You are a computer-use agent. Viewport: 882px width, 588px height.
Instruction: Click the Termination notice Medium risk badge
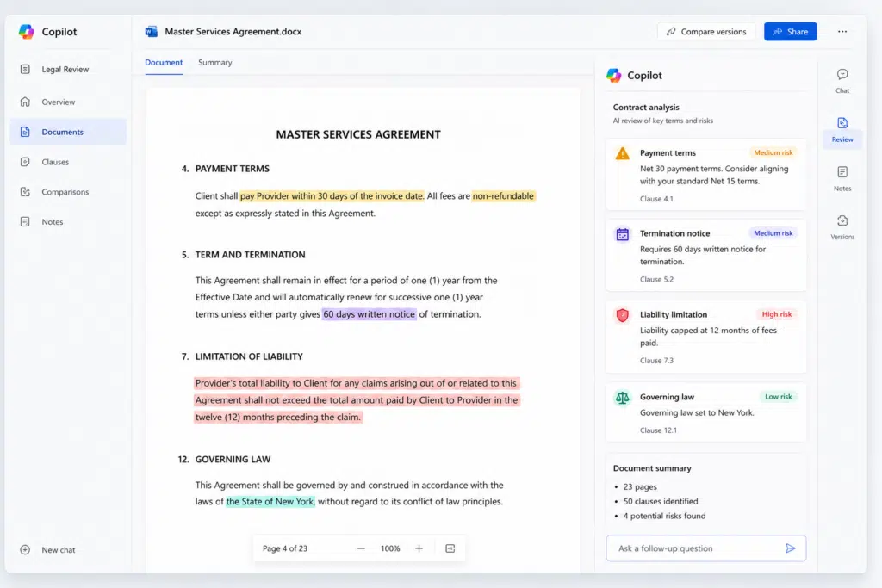coord(773,232)
